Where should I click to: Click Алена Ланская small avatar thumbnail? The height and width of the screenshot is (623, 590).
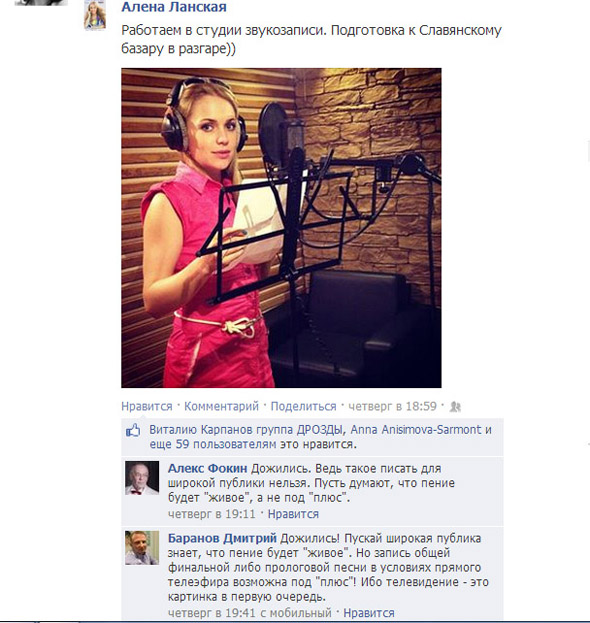pos(95,15)
